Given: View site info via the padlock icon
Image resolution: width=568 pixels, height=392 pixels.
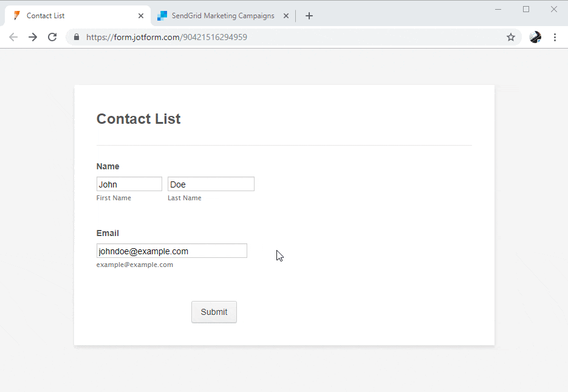Looking at the screenshot, I should [77, 37].
